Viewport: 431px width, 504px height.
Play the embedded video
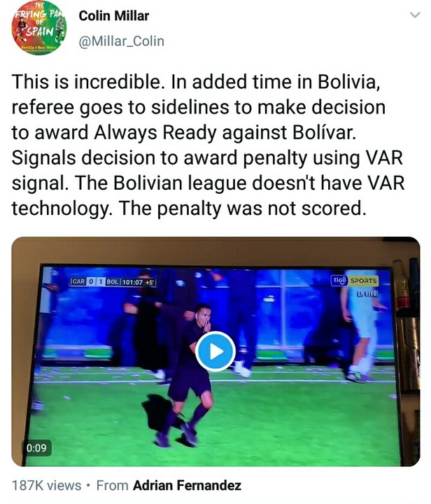click(x=215, y=351)
